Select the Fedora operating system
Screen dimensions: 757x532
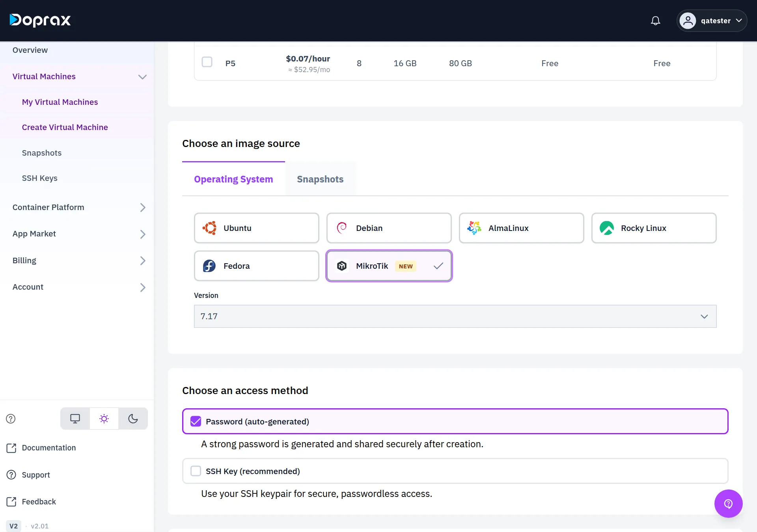(257, 266)
